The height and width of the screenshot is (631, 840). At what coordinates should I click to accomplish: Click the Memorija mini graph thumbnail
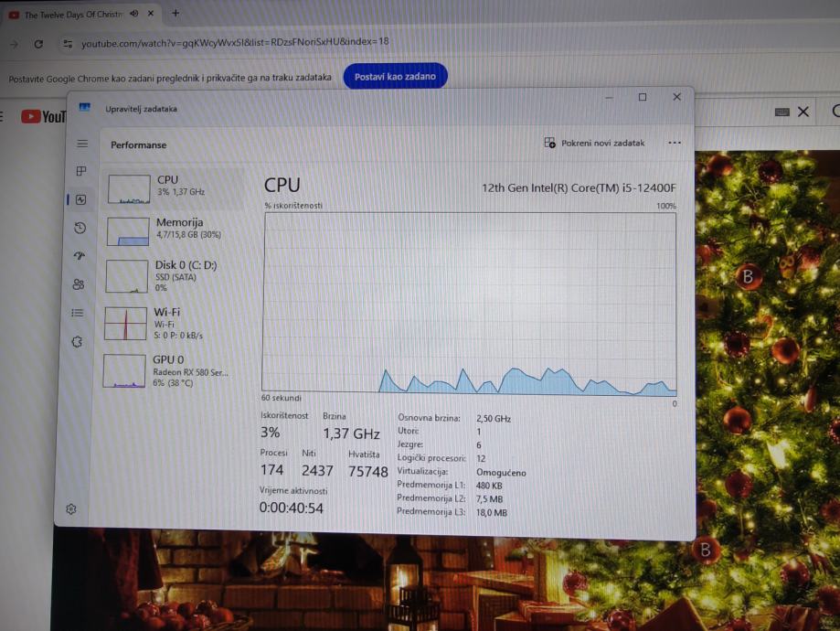point(128,231)
